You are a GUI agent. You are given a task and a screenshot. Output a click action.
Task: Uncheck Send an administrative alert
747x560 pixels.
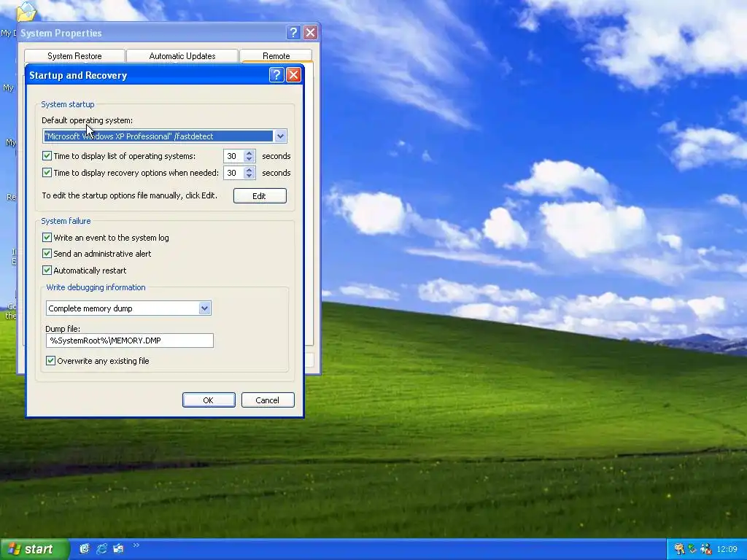(x=47, y=253)
